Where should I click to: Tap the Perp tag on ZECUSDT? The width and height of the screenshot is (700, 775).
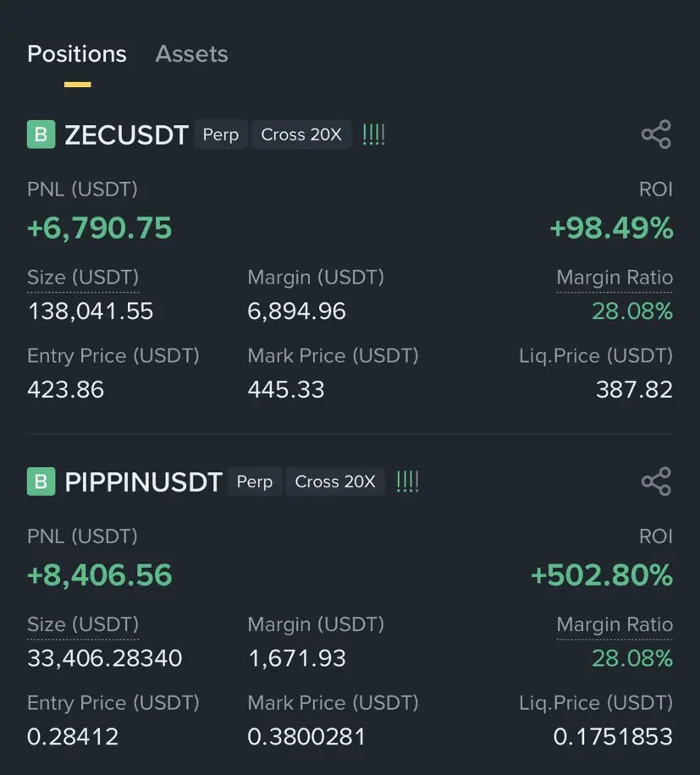pyautogui.click(x=221, y=135)
